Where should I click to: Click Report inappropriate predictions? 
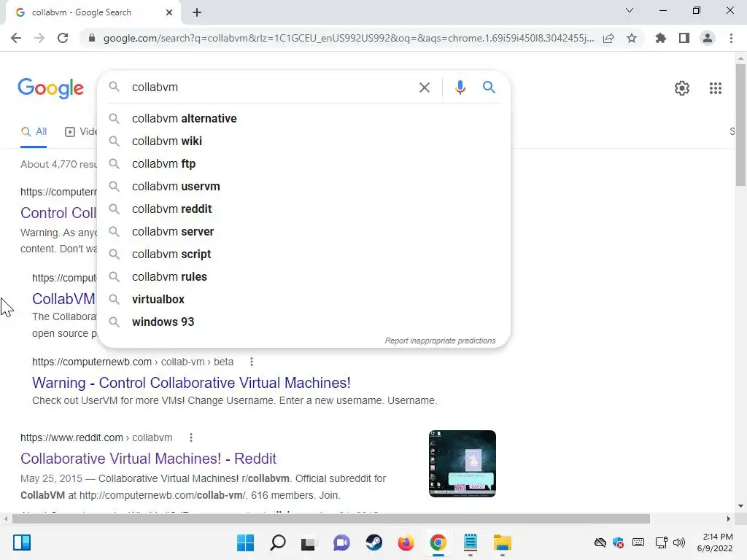click(440, 341)
